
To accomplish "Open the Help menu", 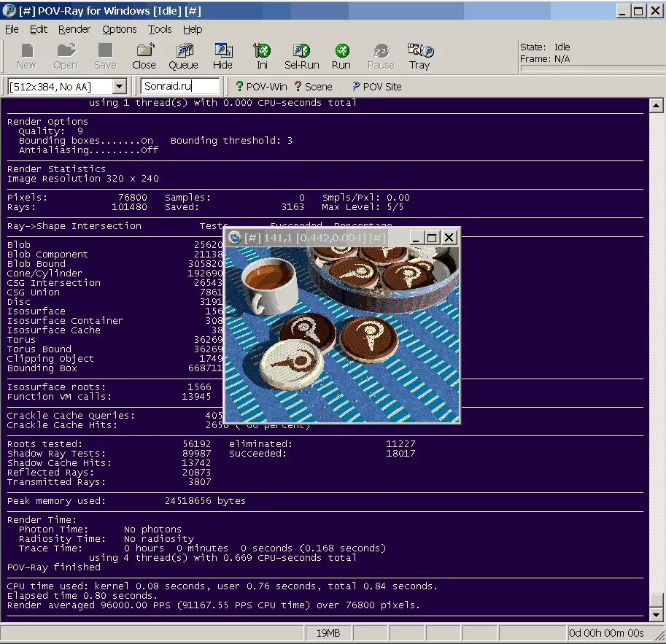I will coord(193,29).
